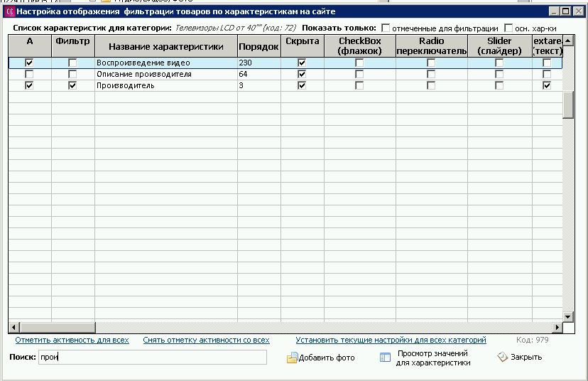588x381 pixels.
Task: Enable Фильтр for 'Описание производителя'
Action: click(x=72, y=75)
